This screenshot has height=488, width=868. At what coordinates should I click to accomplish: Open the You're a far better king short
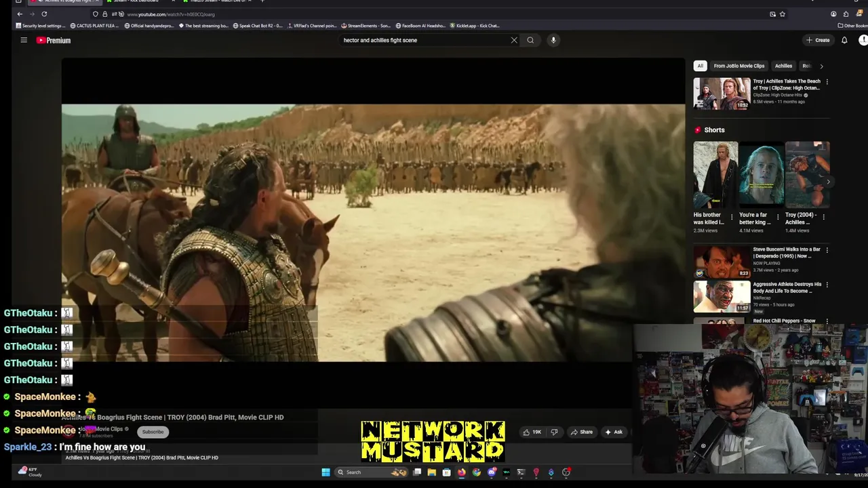click(761, 175)
